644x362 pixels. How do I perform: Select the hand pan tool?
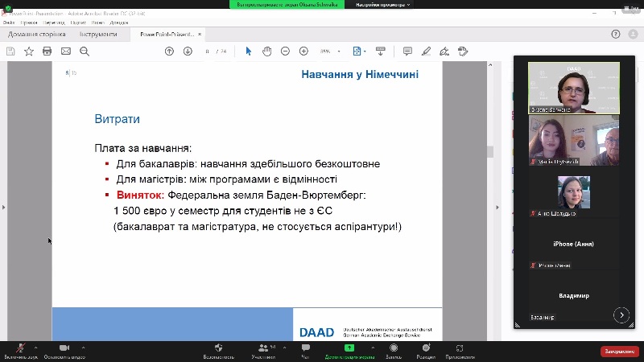pyautogui.click(x=267, y=51)
